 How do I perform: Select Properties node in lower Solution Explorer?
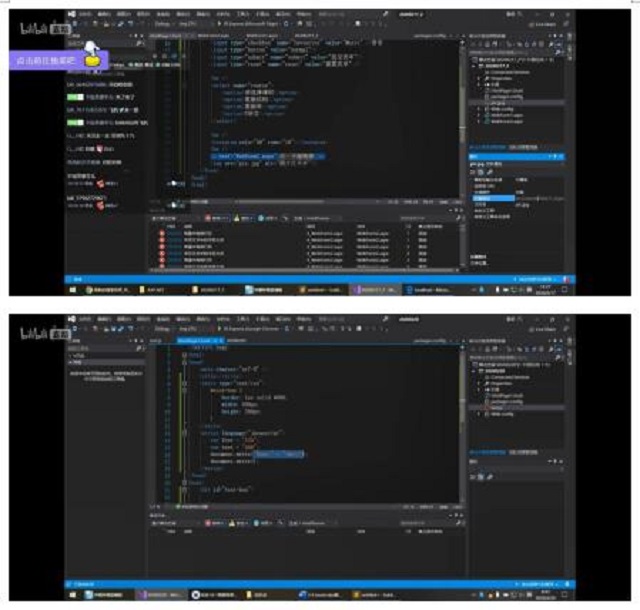pos(498,383)
